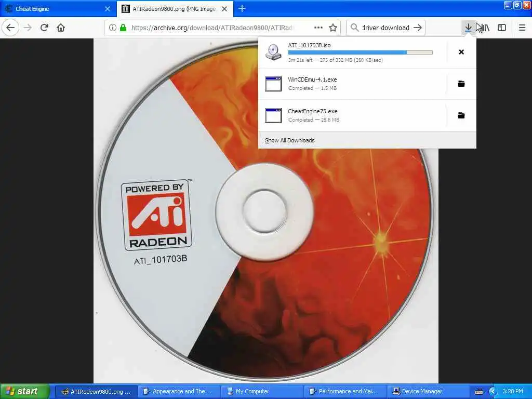
Task: Switch to Performance and Maintenance taskbar window
Action: point(345,392)
